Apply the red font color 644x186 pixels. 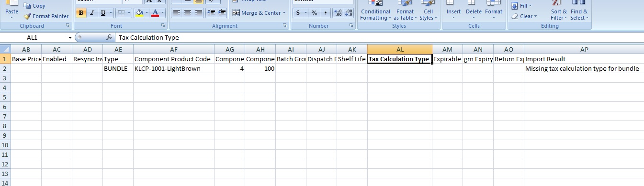click(155, 13)
